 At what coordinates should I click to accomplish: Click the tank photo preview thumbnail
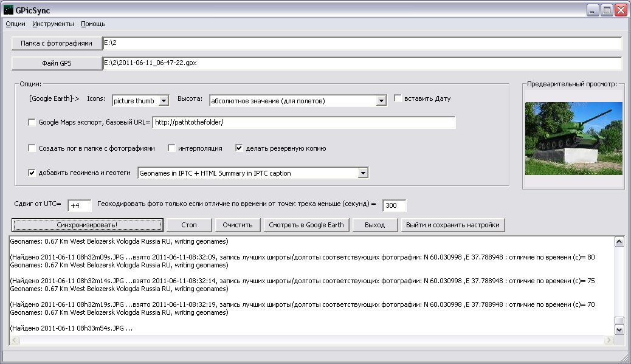coord(573,138)
